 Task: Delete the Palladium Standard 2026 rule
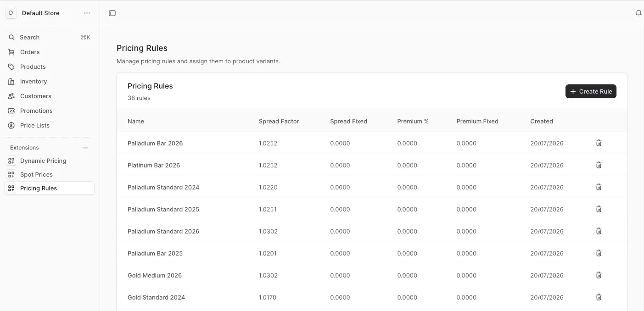pyautogui.click(x=599, y=231)
